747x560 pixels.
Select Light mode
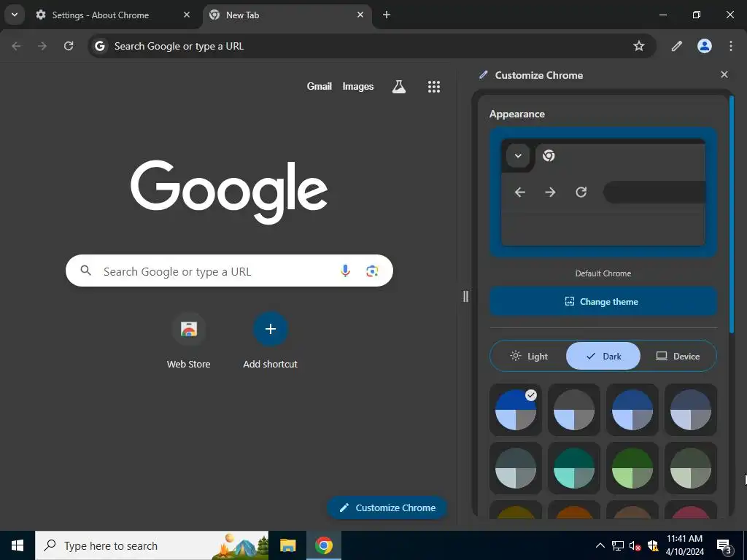pos(529,356)
